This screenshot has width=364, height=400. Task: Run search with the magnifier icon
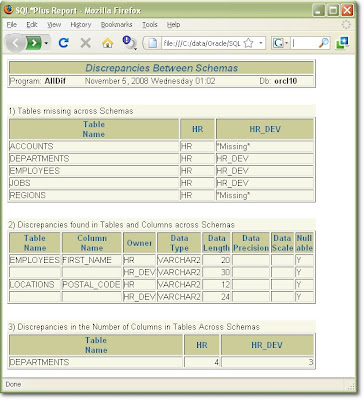coord(323,43)
